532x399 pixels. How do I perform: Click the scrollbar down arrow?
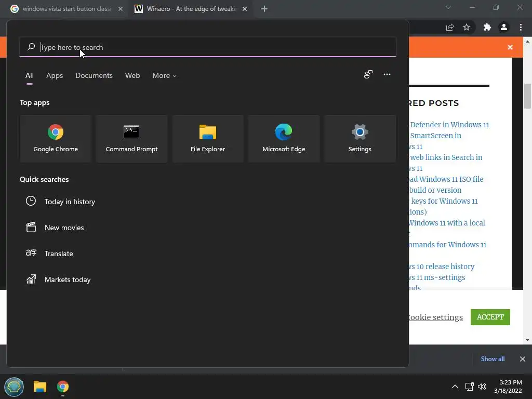pos(527,340)
